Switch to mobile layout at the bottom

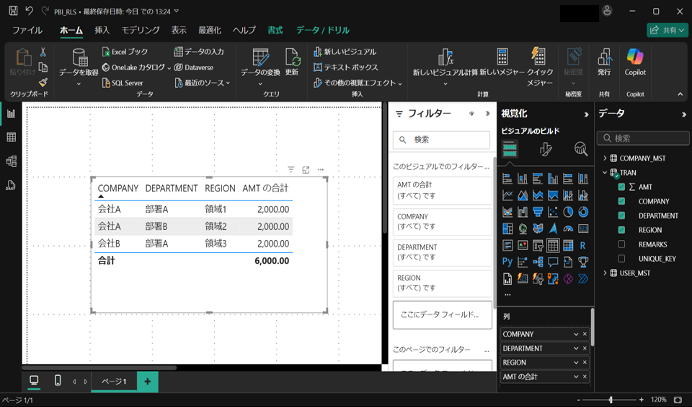tap(58, 381)
